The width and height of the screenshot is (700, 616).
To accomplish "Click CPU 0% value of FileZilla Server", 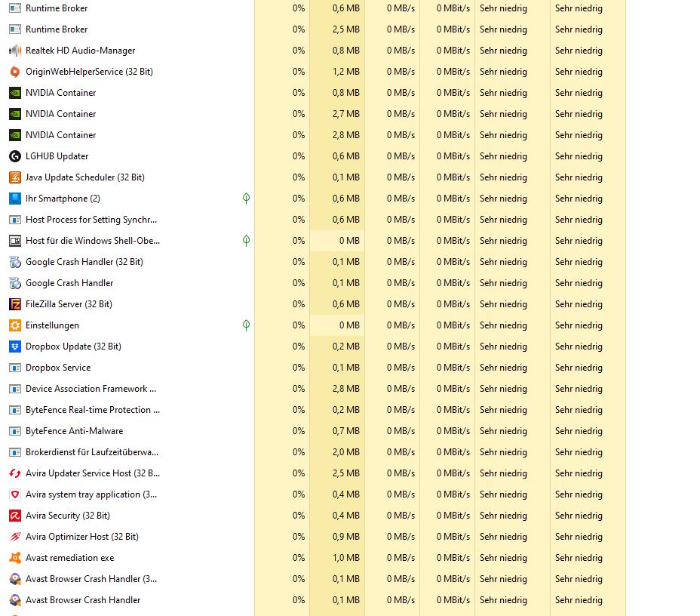I will (x=299, y=304).
